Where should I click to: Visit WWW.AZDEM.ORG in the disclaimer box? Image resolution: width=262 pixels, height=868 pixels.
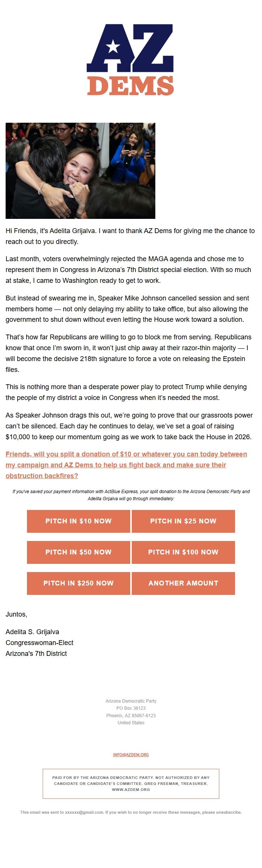point(131,789)
